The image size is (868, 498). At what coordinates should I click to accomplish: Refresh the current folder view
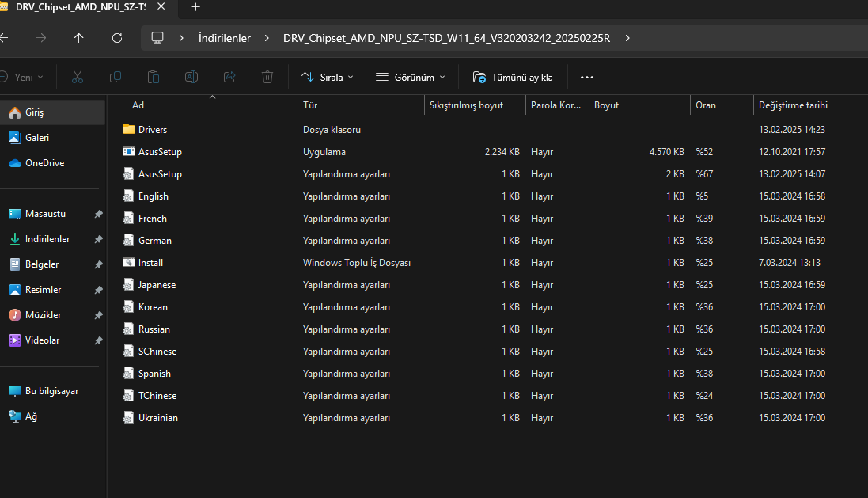(x=117, y=38)
